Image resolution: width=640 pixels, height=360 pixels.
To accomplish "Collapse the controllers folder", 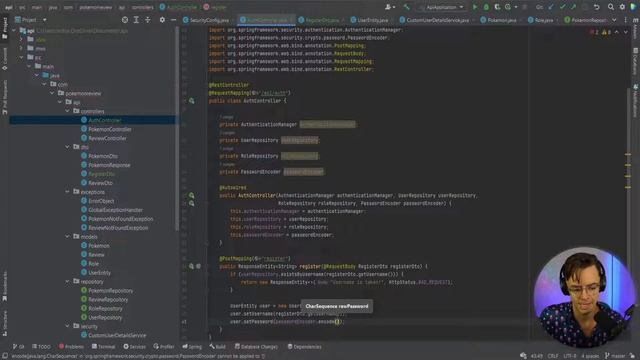I will [67, 111].
